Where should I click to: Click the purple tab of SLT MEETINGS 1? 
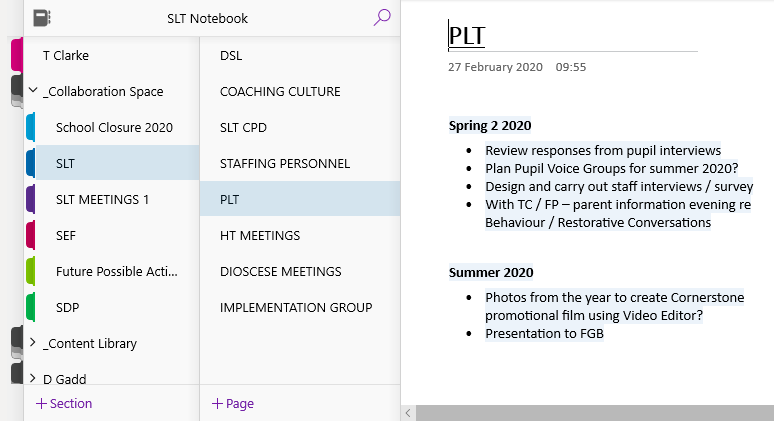pos(31,199)
